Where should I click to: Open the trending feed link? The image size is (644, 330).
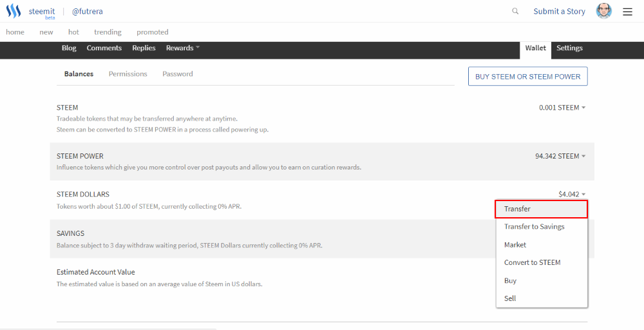point(108,32)
